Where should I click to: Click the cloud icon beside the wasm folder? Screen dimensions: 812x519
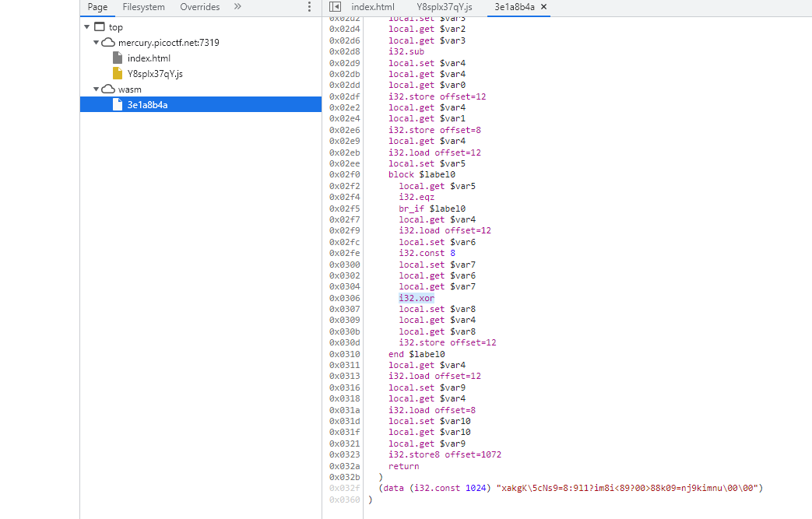click(109, 89)
